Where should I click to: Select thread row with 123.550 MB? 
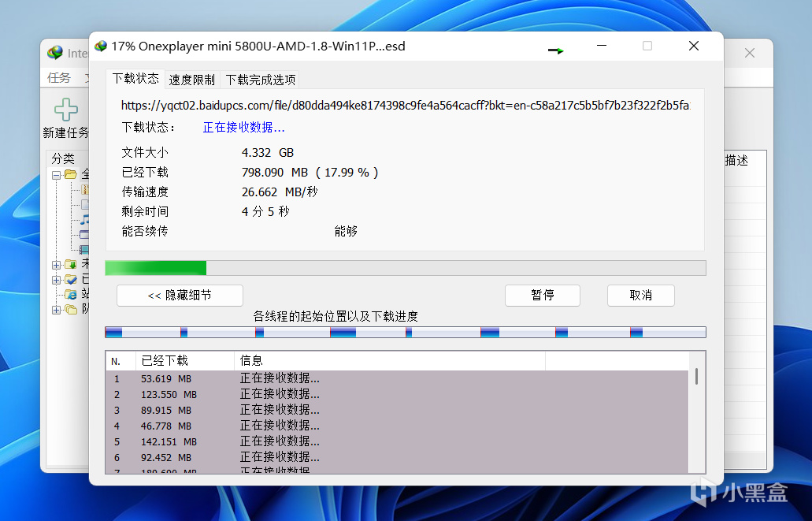click(x=397, y=395)
